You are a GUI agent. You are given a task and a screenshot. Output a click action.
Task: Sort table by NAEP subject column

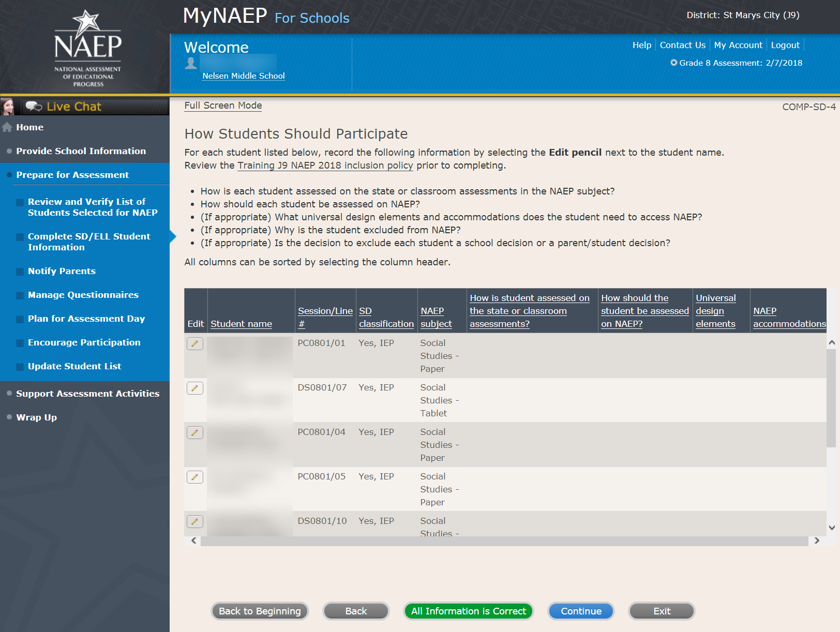point(436,317)
